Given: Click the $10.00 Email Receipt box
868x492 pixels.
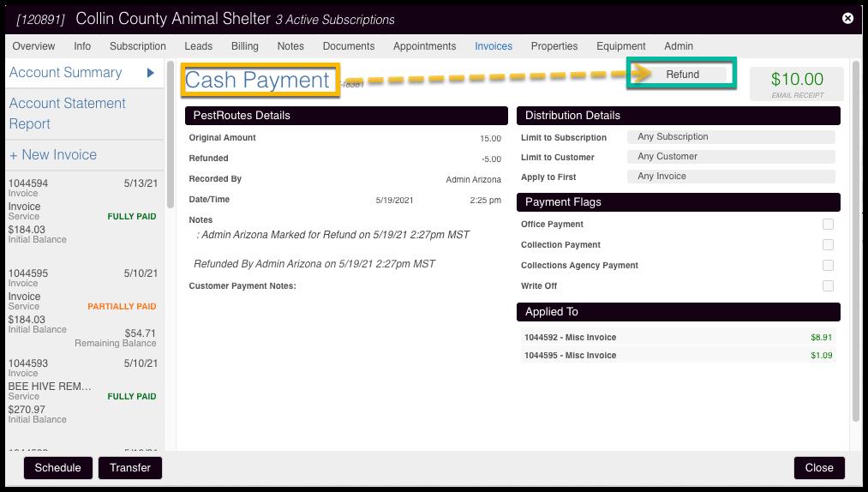Looking at the screenshot, I should 796,83.
